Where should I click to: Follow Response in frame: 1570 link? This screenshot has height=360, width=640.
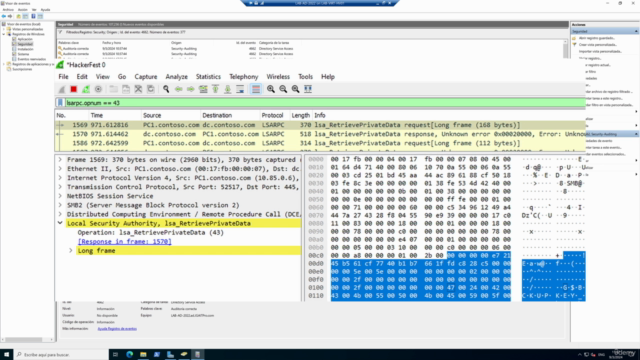pyautogui.click(x=124, y=242)
